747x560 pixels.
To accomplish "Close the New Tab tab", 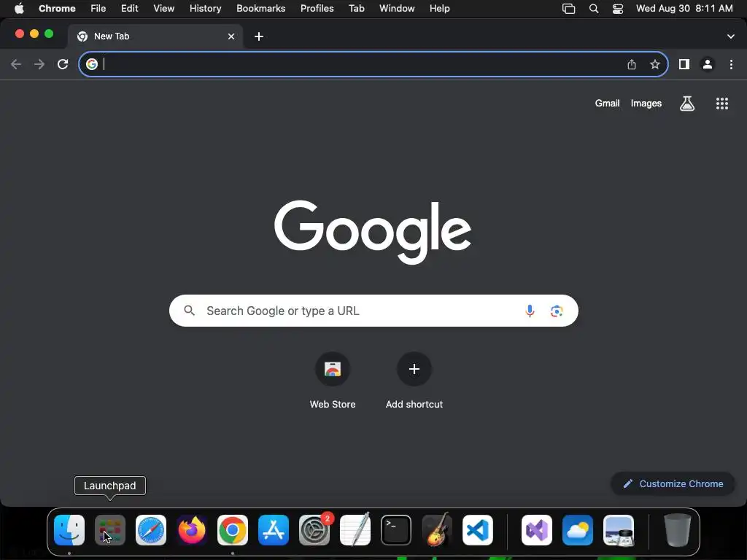I will 231,36.
